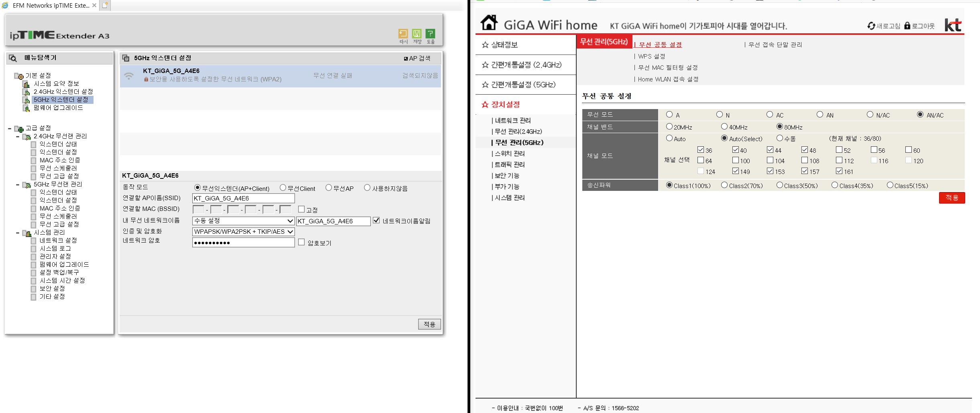This screenshot has height=413, width=980.
Task: Select the 40MHz channel band option
Action: point(724,127)
